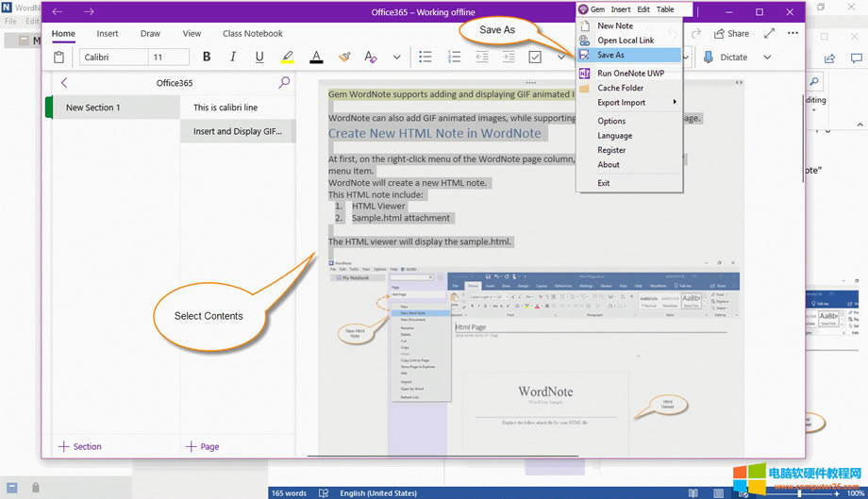Click the underline button
Image resolution: width=868 pixels, height=499 pixels.
coord(259,58)
